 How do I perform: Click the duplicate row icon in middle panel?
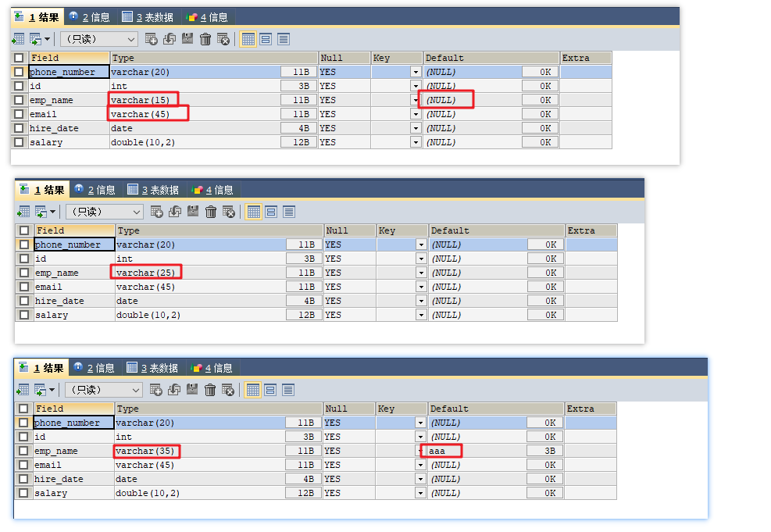(x=175, y=212)
